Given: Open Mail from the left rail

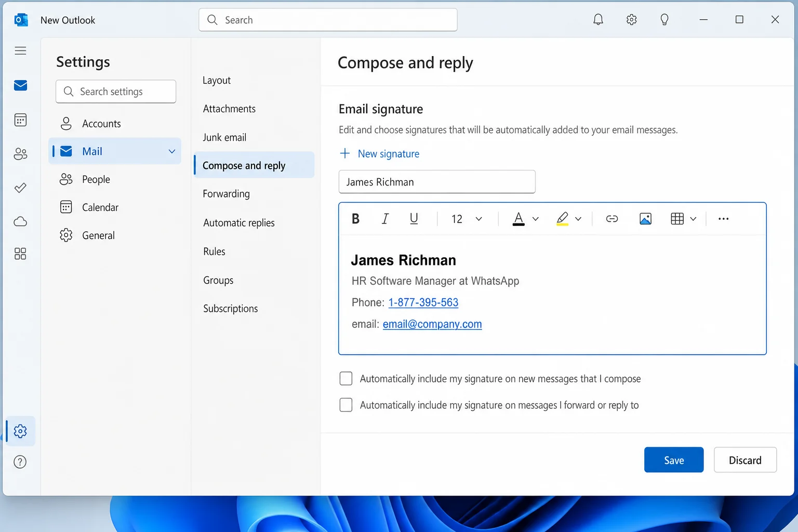Looking at the screenshot, I should point(20,85).
